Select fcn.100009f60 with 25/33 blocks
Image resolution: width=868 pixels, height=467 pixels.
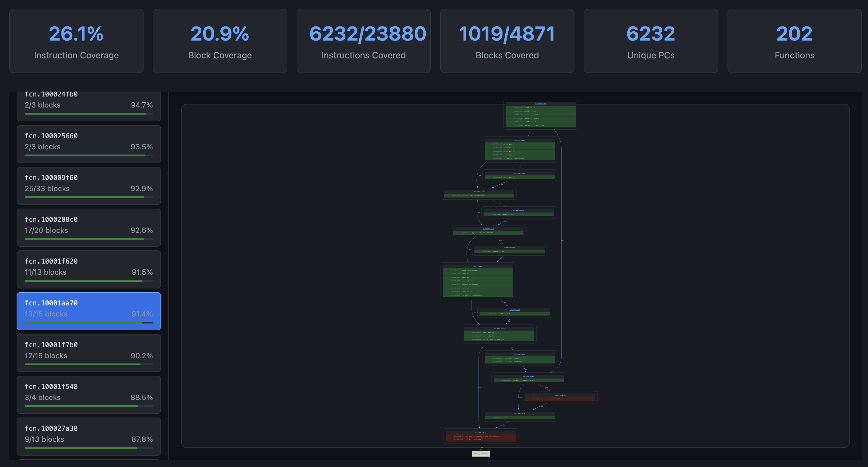click(89, 186)
